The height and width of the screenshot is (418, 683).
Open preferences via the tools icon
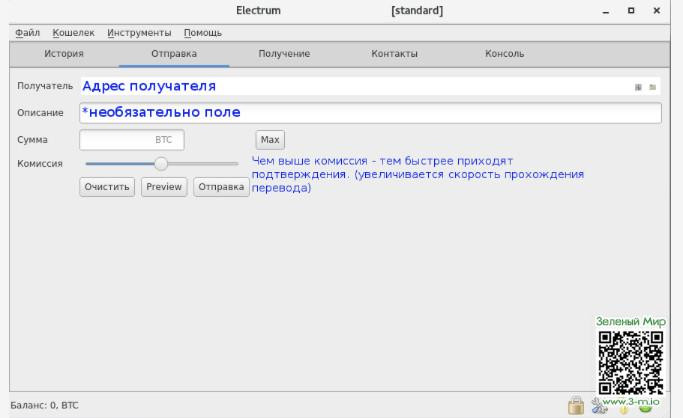tap(601, 405)
